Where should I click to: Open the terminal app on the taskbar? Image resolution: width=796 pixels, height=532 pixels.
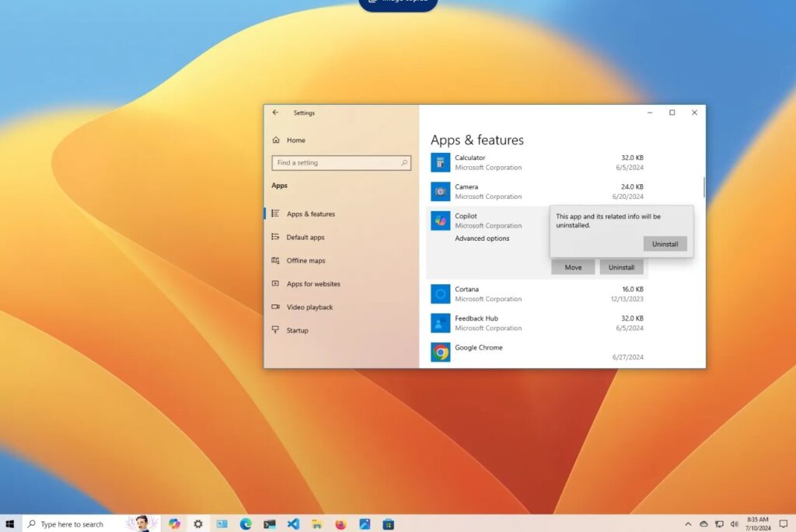270,524
